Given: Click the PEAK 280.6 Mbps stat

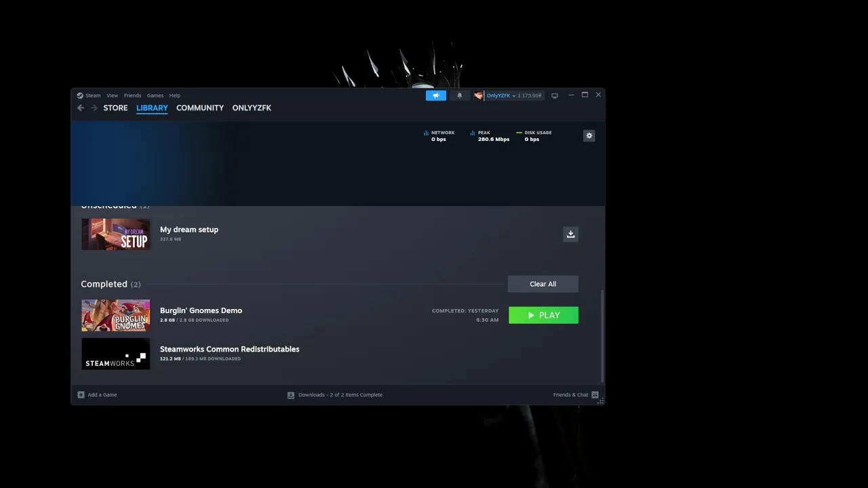Looking at the screenshot, I should point(489,136).
